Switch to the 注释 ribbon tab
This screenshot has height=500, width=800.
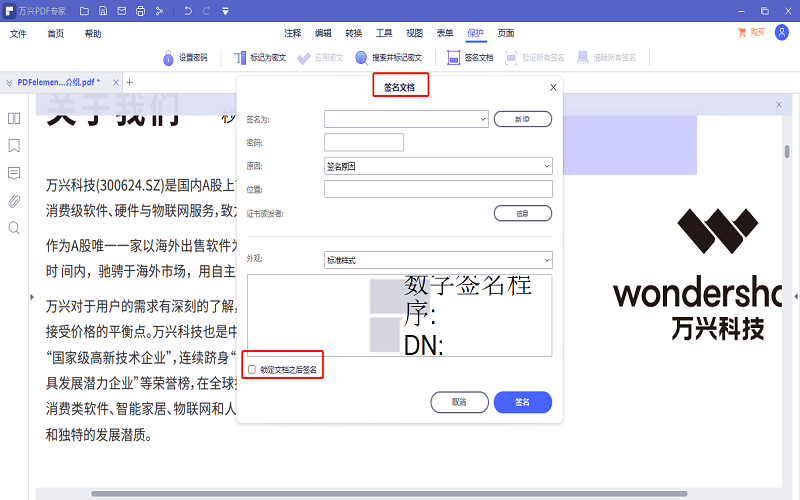pos(292,33)
